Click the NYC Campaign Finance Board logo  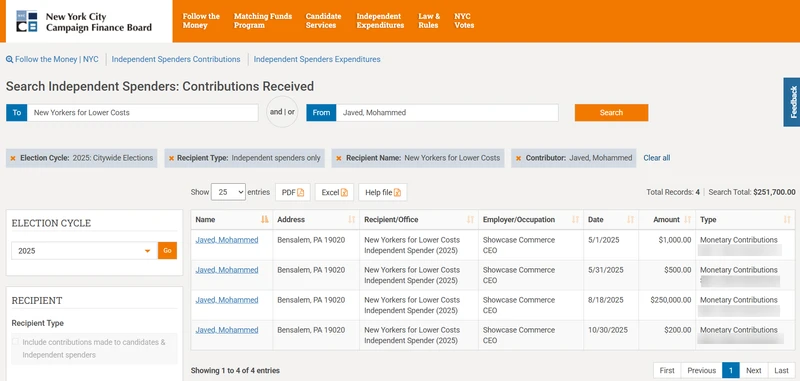[x=84, y=21]
